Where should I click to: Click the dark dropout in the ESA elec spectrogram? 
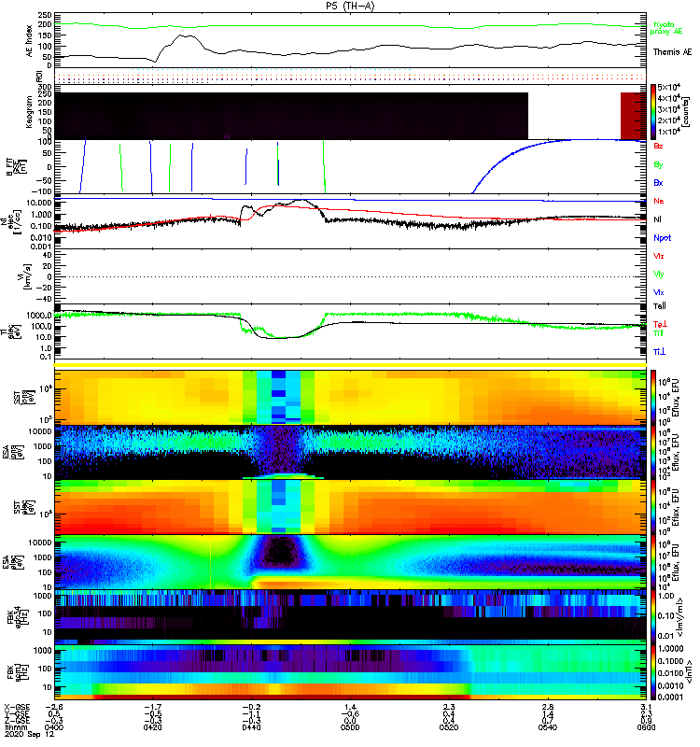280,552
